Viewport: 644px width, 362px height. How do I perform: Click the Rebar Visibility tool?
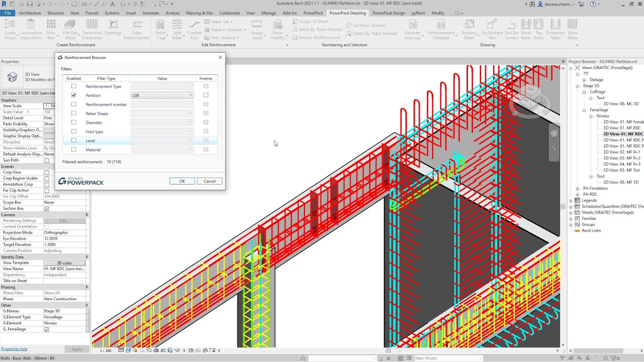pyautogui.click(x=278, y=29)
